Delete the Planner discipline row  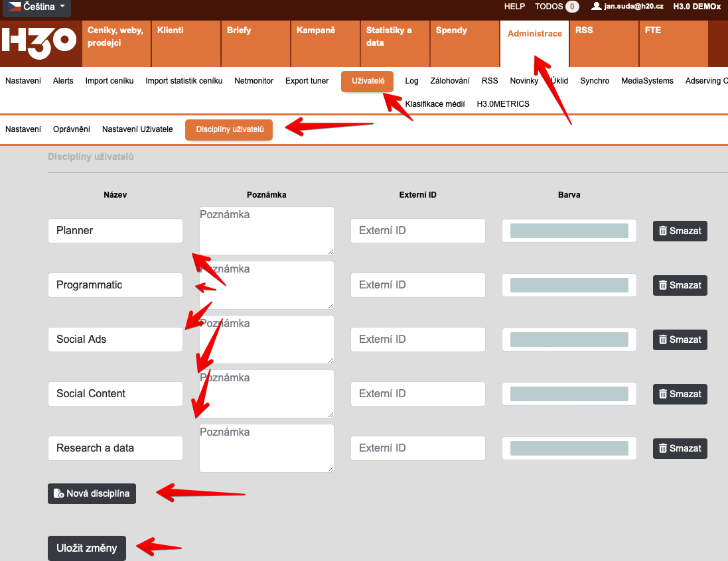pyautogui.click(x=680, y=231)
